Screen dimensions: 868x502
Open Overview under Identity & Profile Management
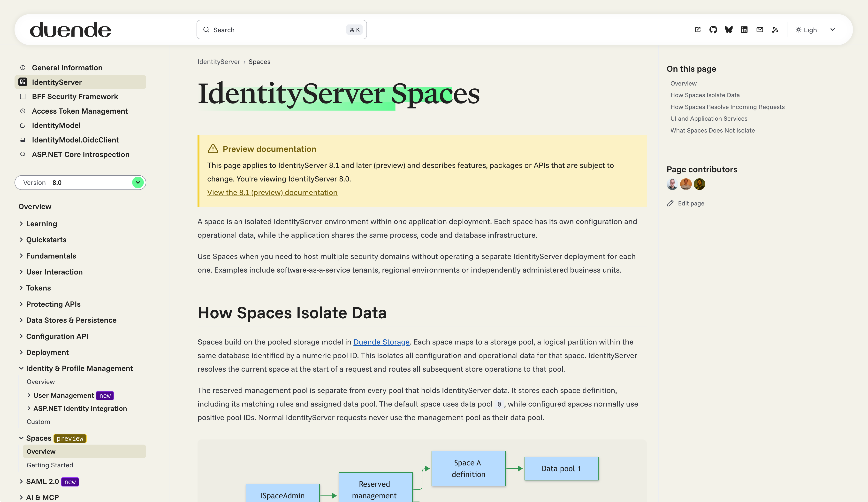point(41,382)
